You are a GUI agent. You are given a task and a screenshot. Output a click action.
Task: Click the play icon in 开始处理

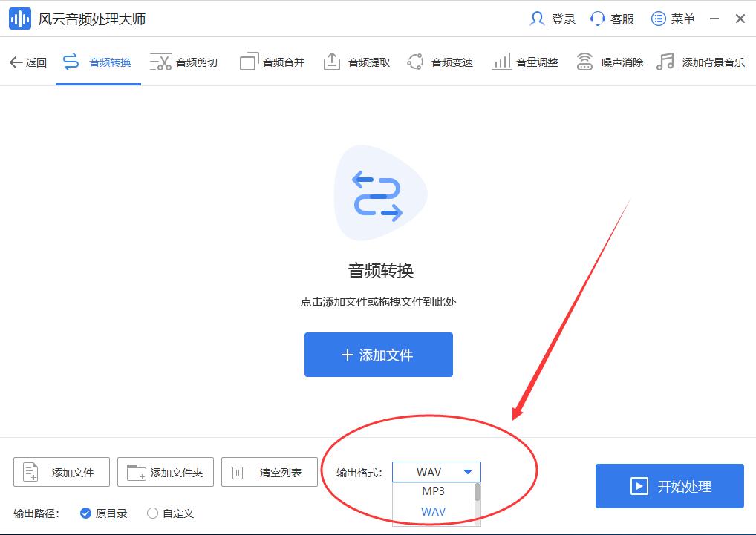coord(639,486)
